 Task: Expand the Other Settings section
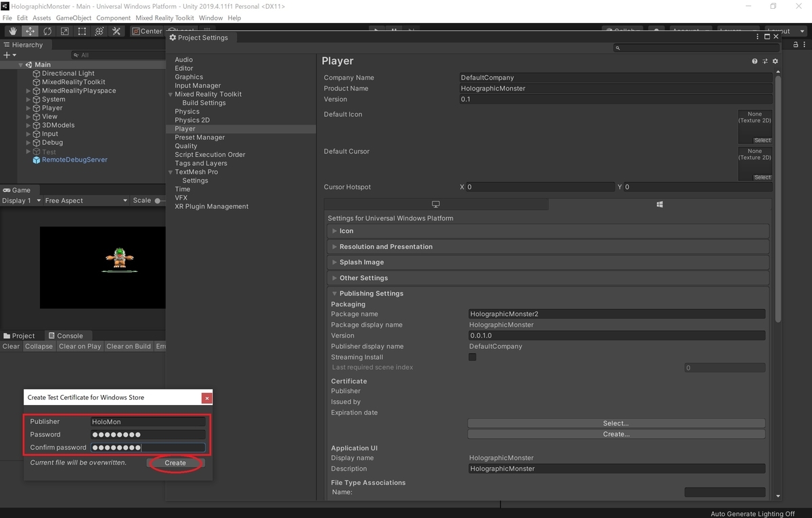(548, 278)
